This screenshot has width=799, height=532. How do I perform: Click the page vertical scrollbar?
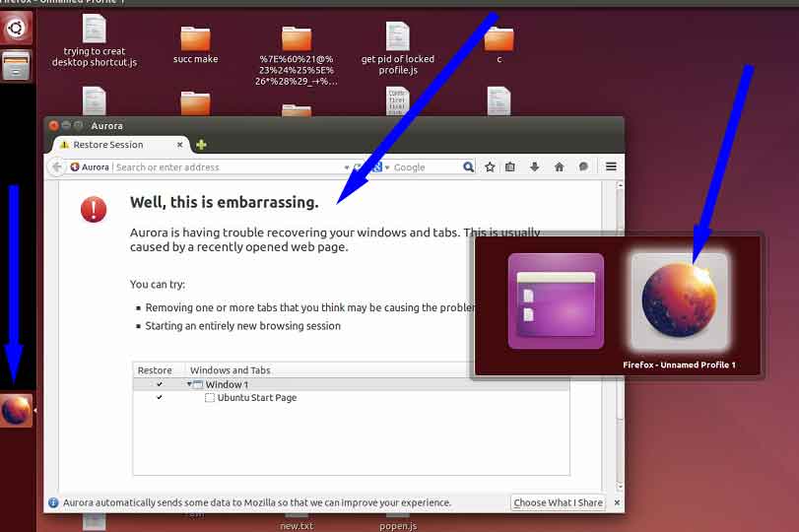(x=620, y=336)
